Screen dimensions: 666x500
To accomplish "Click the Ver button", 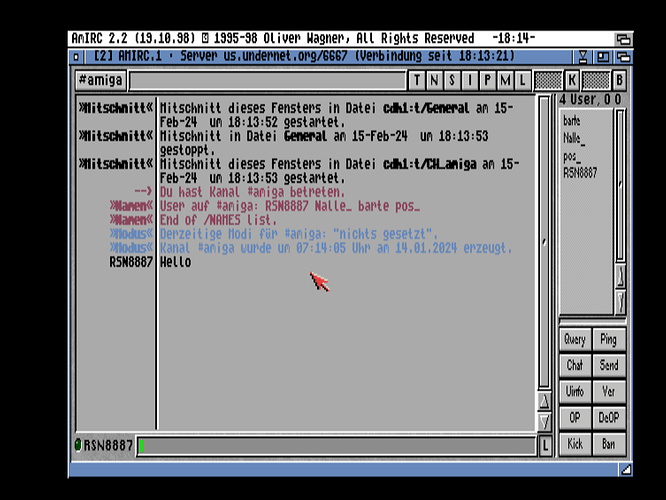I will pyautogui.click(x=609, y=392).
